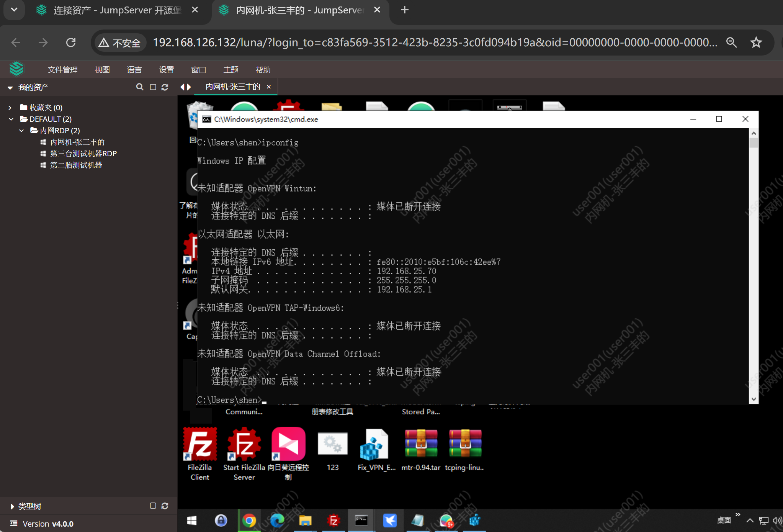783x532 pixels.
Task: Search assets in the sidebar
Action: point(139,87)
